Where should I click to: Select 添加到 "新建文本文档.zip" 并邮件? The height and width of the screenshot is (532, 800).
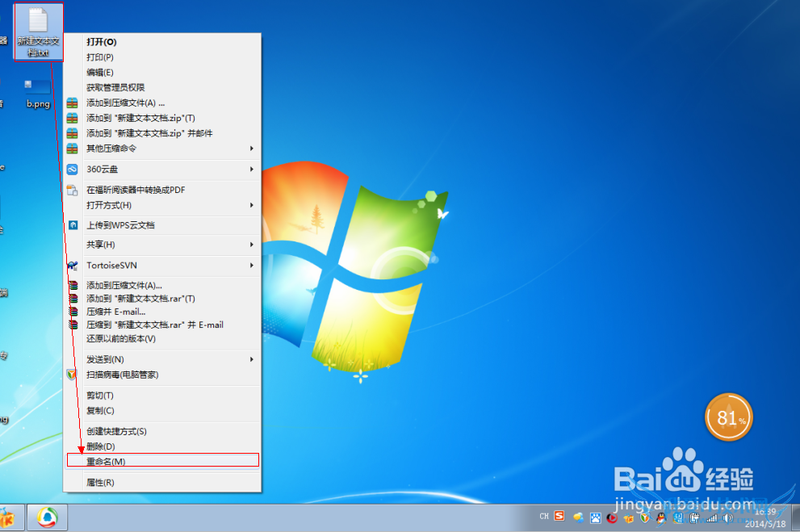point(162,133)
